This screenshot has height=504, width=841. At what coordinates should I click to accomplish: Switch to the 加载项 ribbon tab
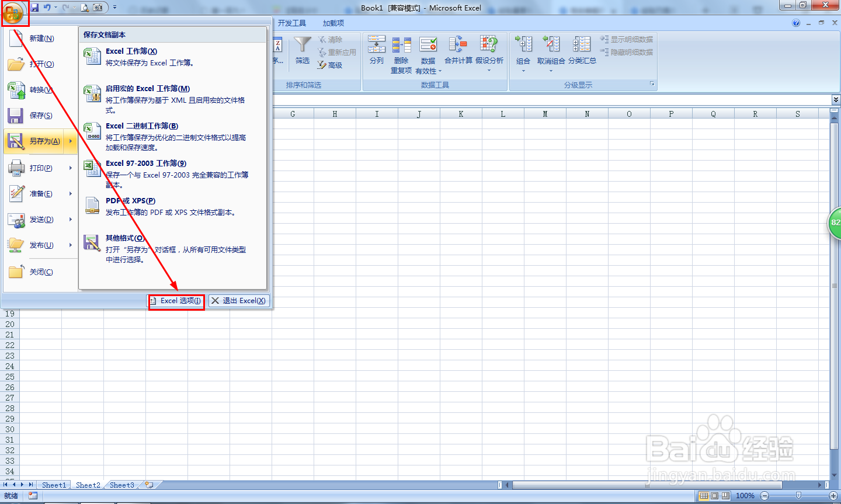click(333, 23)
